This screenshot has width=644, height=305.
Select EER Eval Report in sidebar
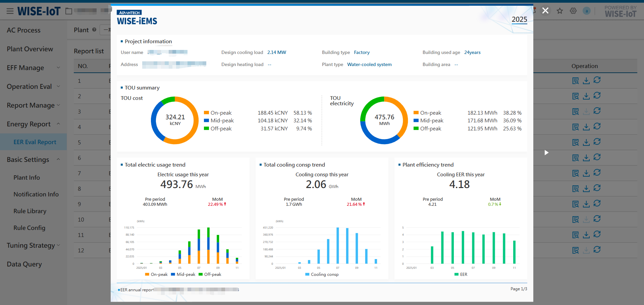point(35,142)
